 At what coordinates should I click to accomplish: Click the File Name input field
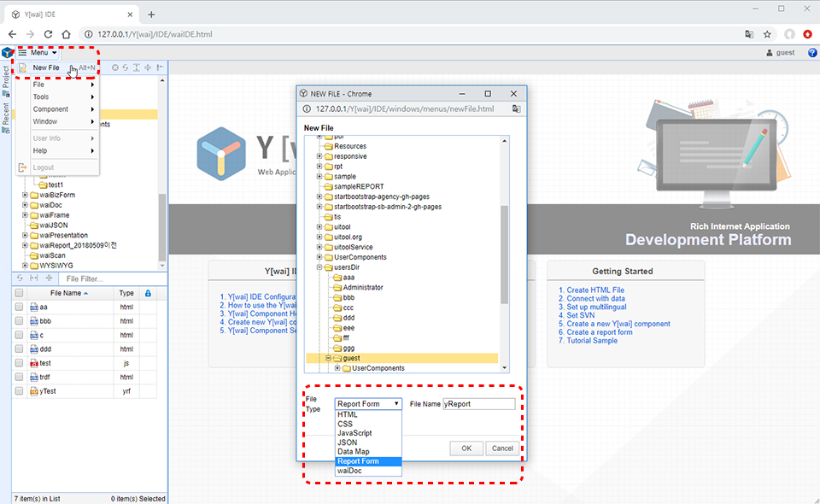[478, 404]
